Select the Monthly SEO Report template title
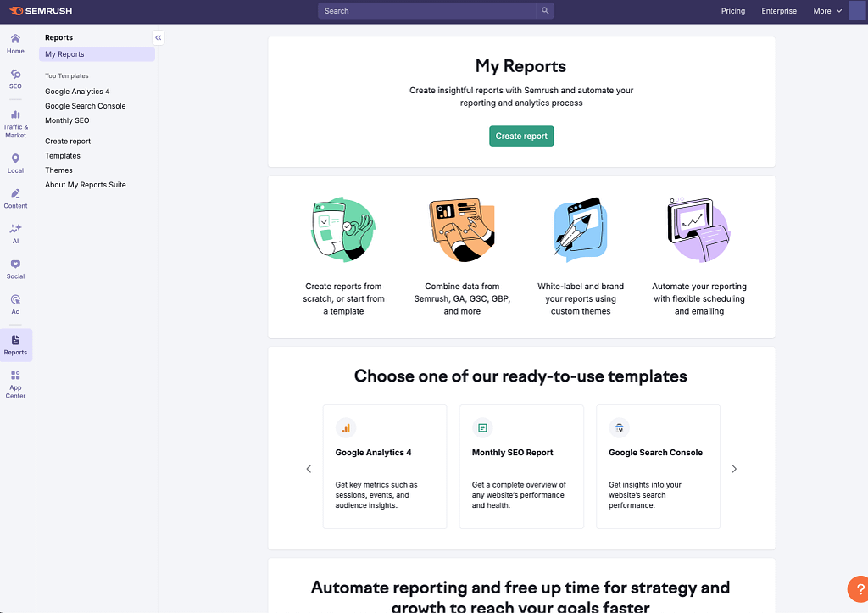Viewport: 868px width, 613px height. click(512, 453)
